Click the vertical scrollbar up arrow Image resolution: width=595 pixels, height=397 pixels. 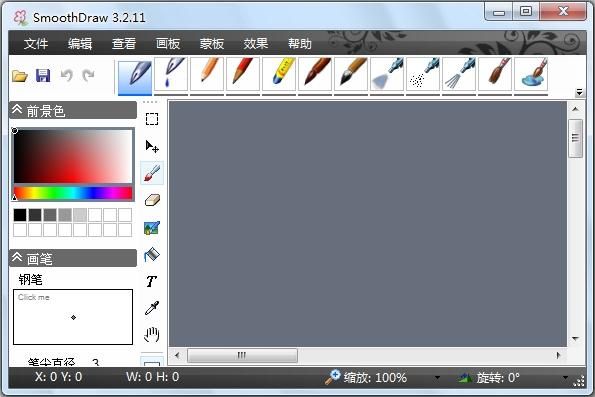575,109
